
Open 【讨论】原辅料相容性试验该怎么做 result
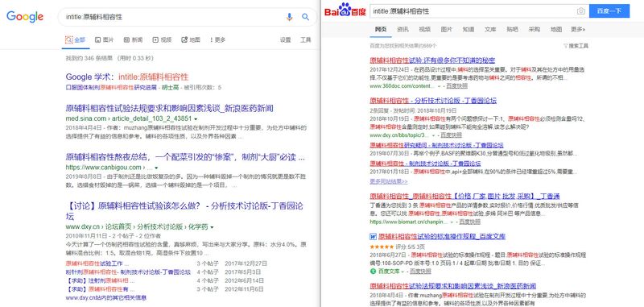[x=184, y=211]
